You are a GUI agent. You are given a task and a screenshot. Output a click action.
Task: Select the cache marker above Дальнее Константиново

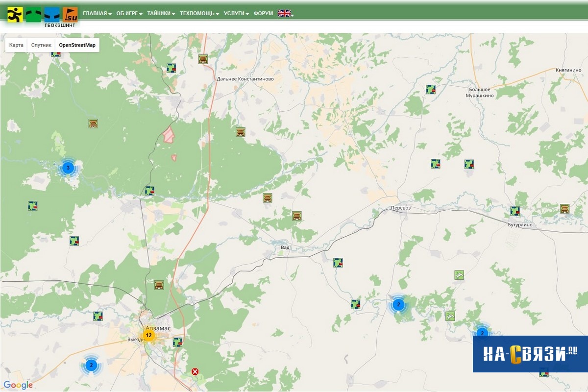pyautogui.click(x=203, y=59)
